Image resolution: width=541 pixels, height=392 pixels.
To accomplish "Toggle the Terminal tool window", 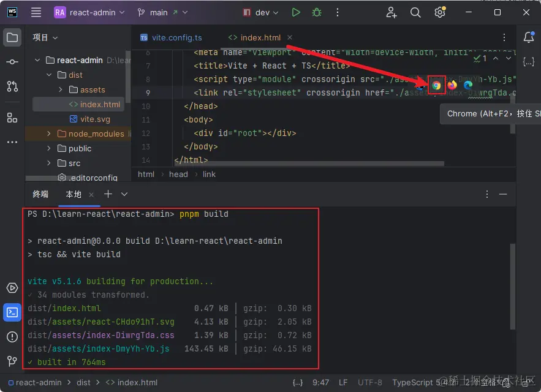I will click(12, 312).
